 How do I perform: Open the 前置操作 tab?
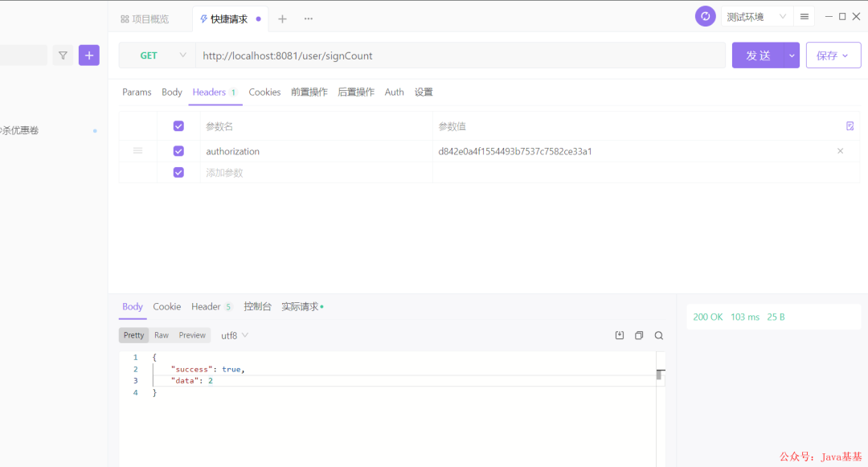(x=309, y=92)
